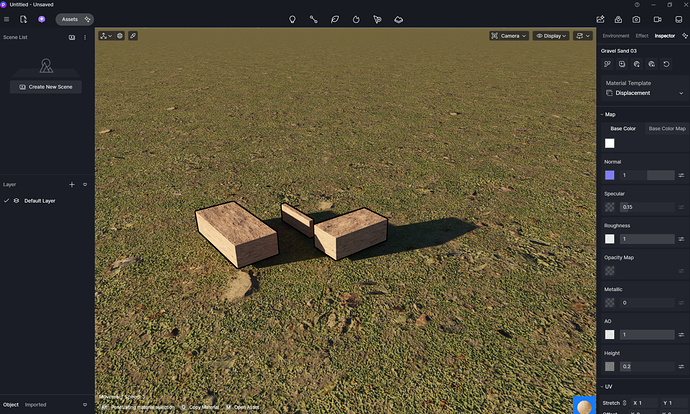Click the Specular map thumbnail
690x414 pixels.
pos(609,207)
